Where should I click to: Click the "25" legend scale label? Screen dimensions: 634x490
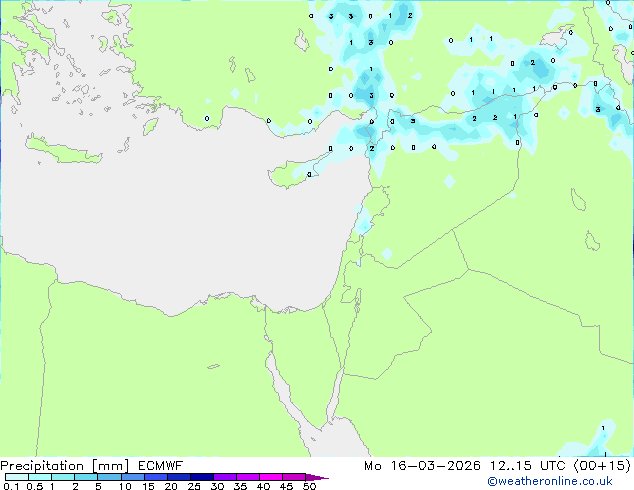tap(194, 486)
